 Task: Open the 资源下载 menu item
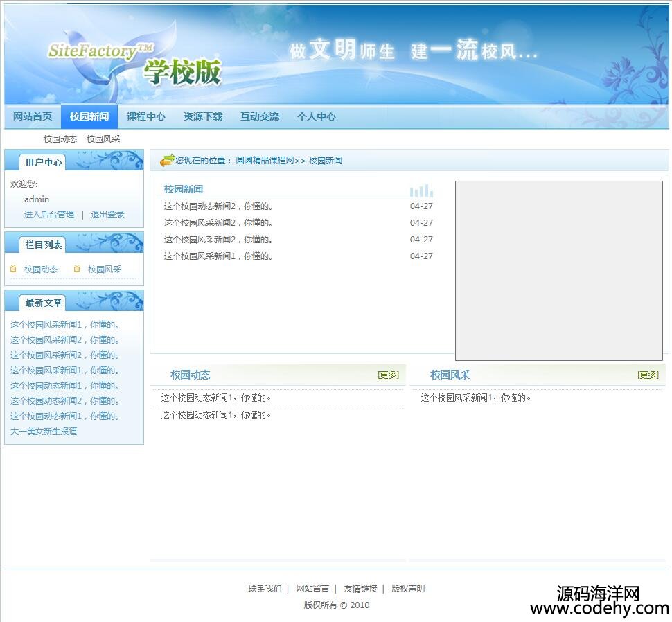pyautogui.click(x=203, y=116)
